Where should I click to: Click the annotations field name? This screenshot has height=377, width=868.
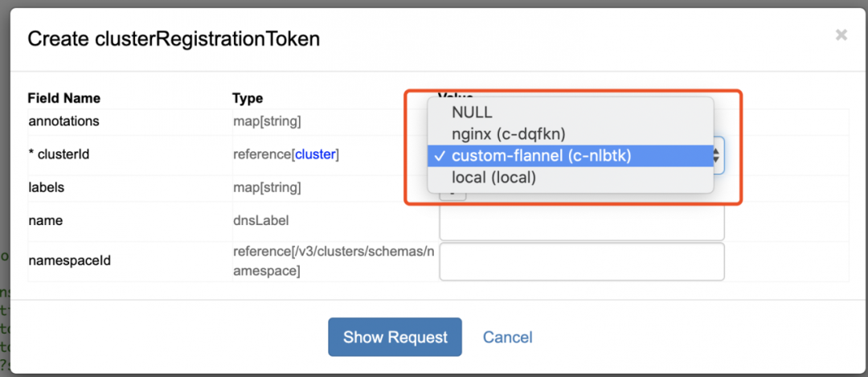click(x=63, y=121)
